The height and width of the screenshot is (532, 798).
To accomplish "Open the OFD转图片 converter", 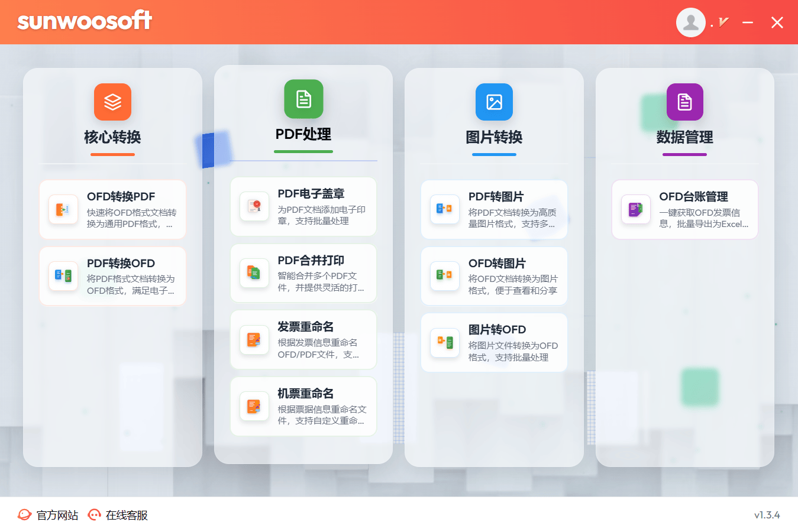I will 494,276.
